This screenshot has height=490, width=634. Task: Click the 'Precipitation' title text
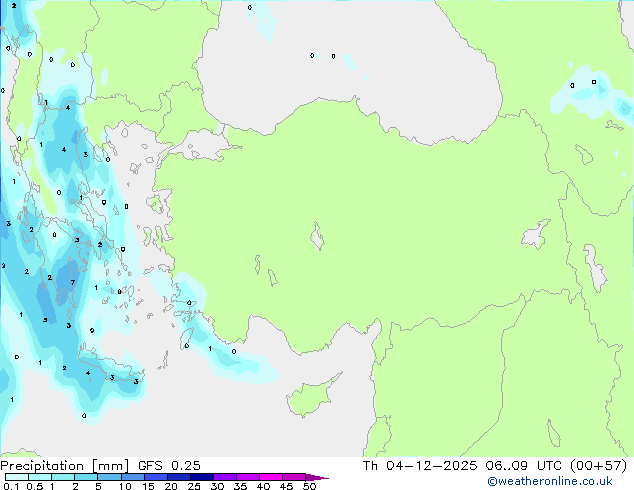tap(42, 466)
